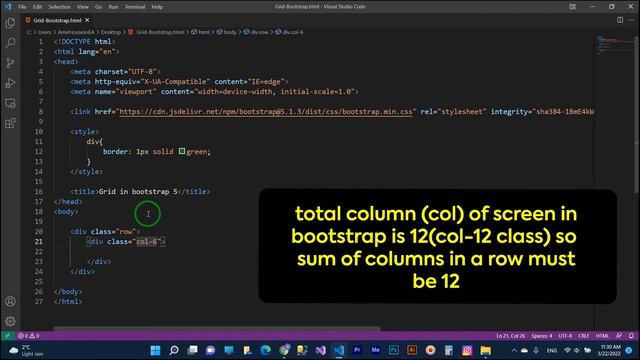Open the editor More Actions ellipsis
The width and height of the screenshot is (640, 360).
631,20
